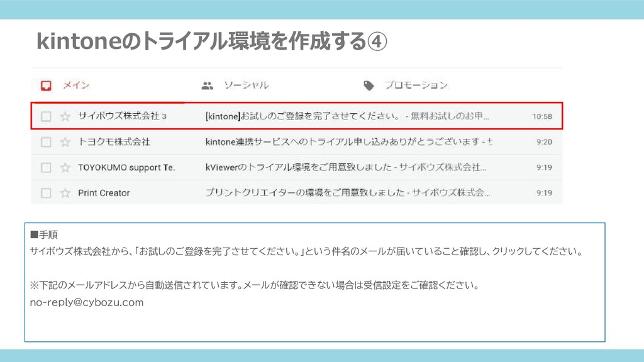This screenshot has width=644, height=362.
Task: Star the サイボウズ株式会社 email
Action: 65,116
